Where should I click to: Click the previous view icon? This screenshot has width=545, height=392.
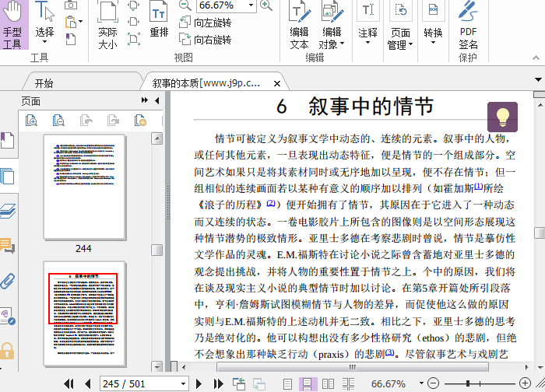coord(239,383)
